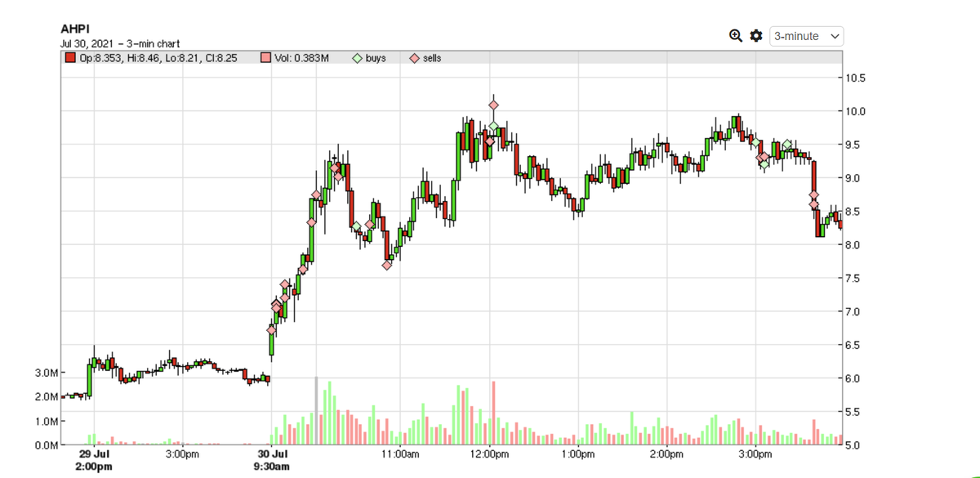Open chart settings gear icon

click(756, 36)
